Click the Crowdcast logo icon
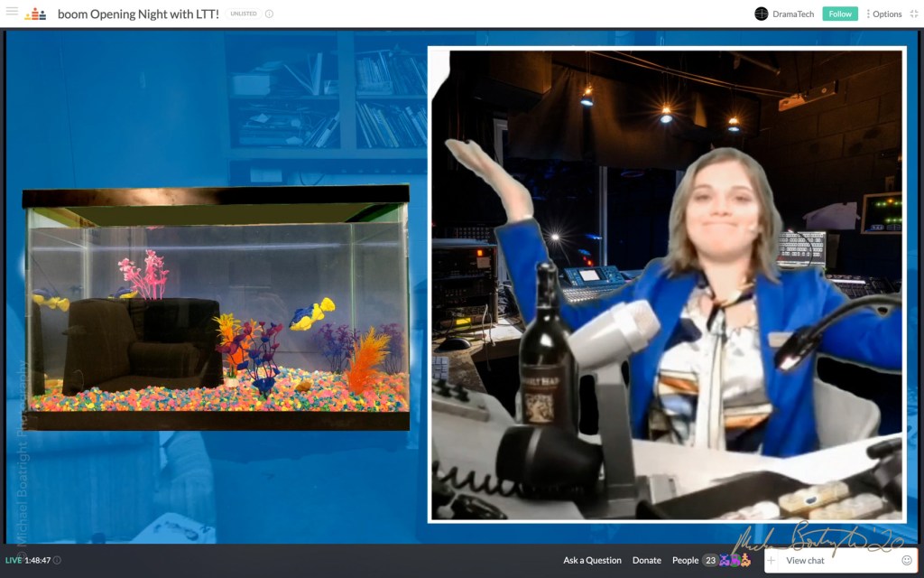924x578 pixels. tap(35, 14)
